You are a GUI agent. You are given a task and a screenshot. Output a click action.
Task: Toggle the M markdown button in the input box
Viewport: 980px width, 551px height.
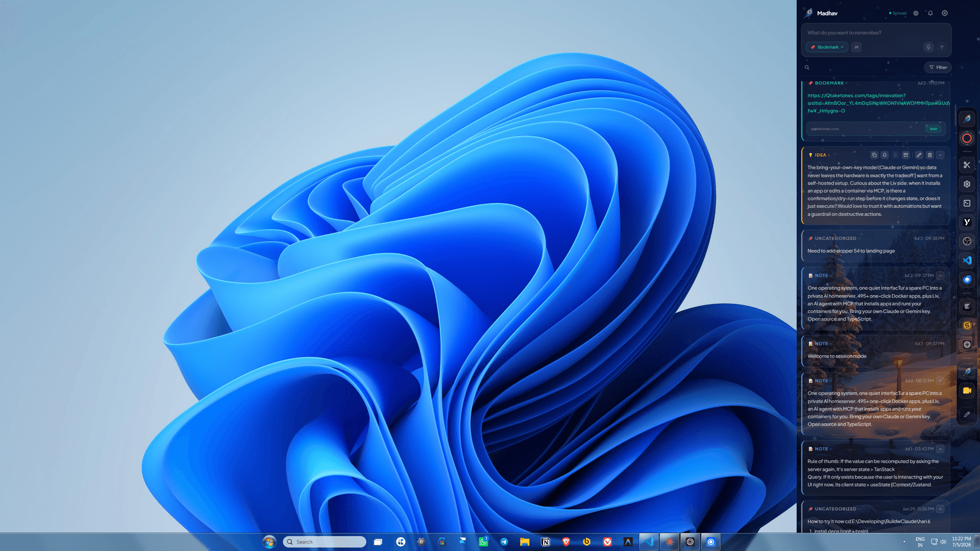[856, 47]
